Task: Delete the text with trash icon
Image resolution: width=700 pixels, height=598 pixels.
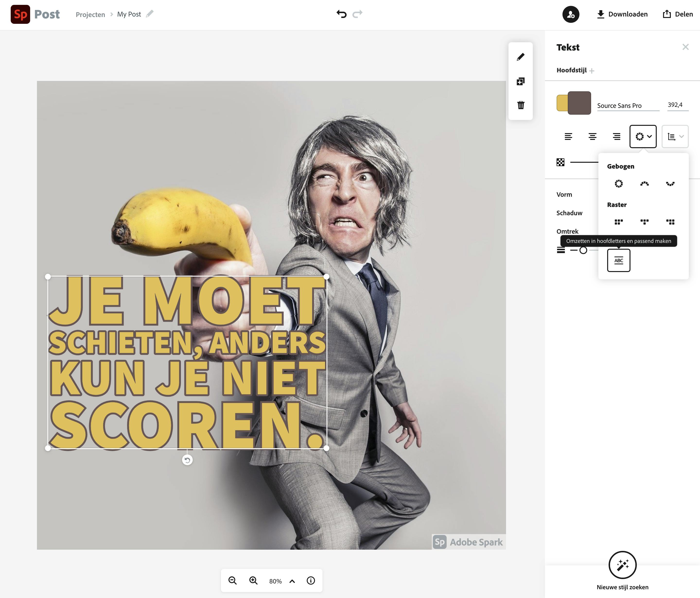Action: pos(520,105)
